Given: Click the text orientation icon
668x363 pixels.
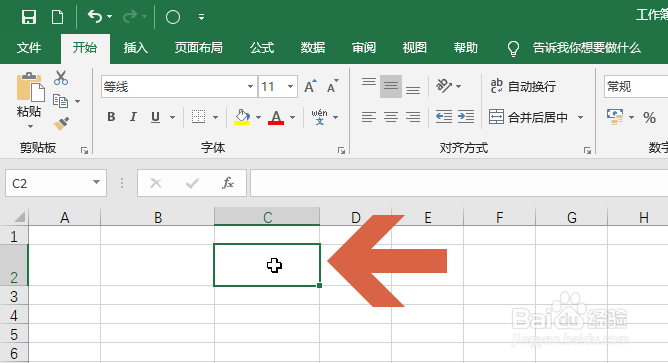Looking at the screenshot, I should click(444, 86).
